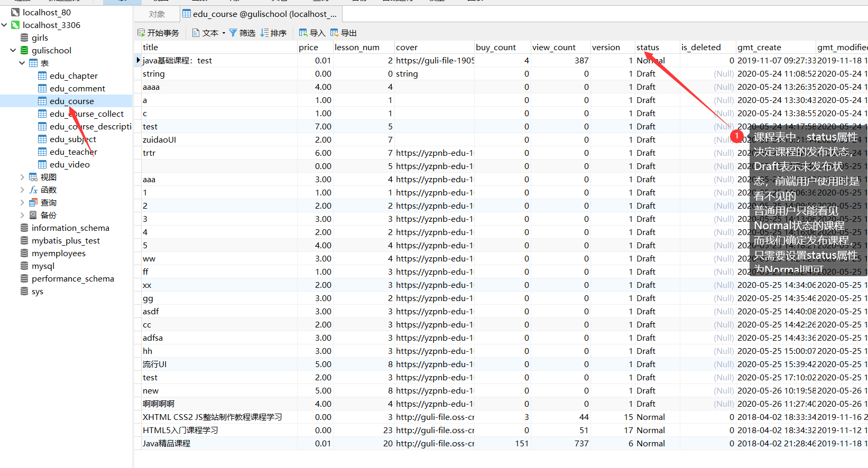Click the girls database icon
Viewport: 868px width, 468px height.
[x=24, y=38]
